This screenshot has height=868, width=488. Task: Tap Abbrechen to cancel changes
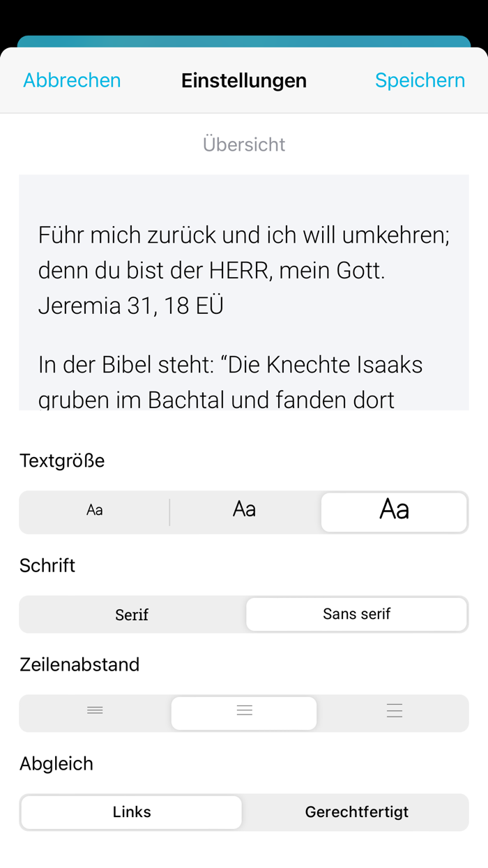(x=72, y=80)
